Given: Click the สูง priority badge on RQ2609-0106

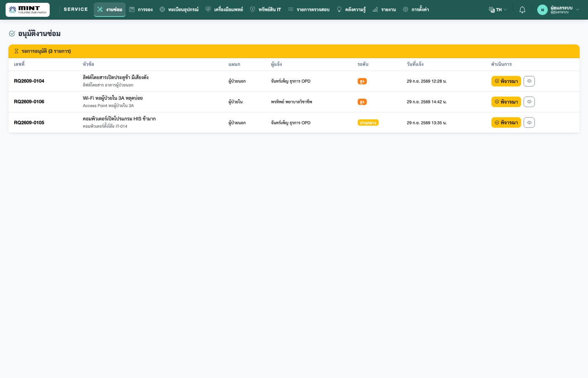Looking at the screenshot, I should (x=362, y=102).
